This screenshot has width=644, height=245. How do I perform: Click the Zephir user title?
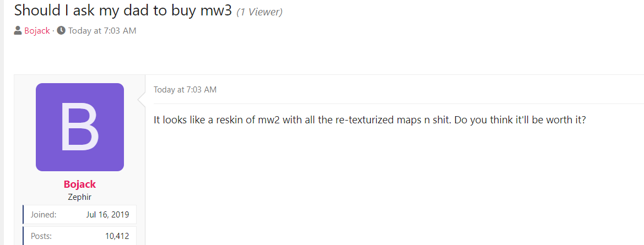coord(80,197)
